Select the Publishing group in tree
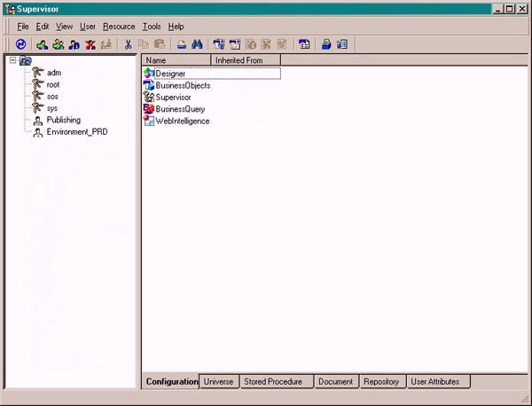 pos(63,120)
